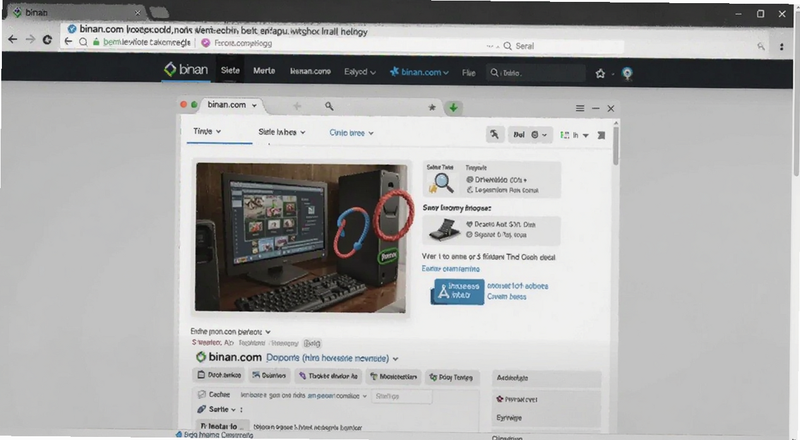Select the Siete item in the site header

(x=230, y=70)
